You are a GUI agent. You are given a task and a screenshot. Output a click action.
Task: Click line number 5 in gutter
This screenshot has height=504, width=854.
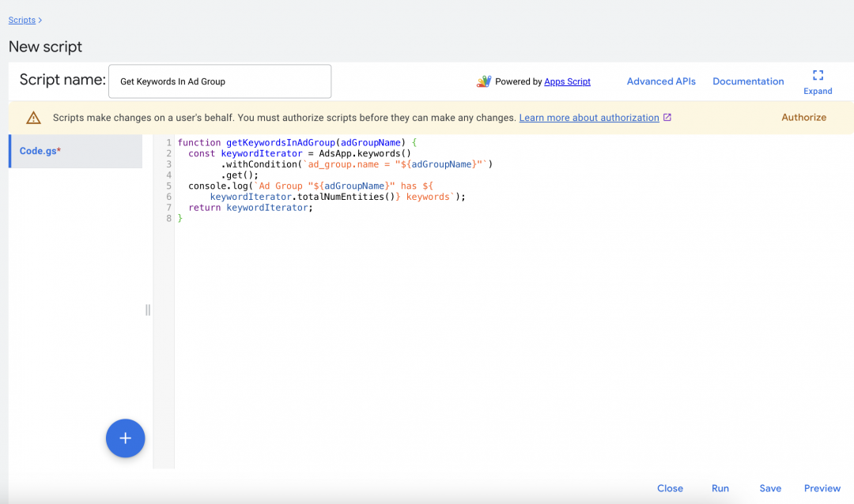click(169, 186)
